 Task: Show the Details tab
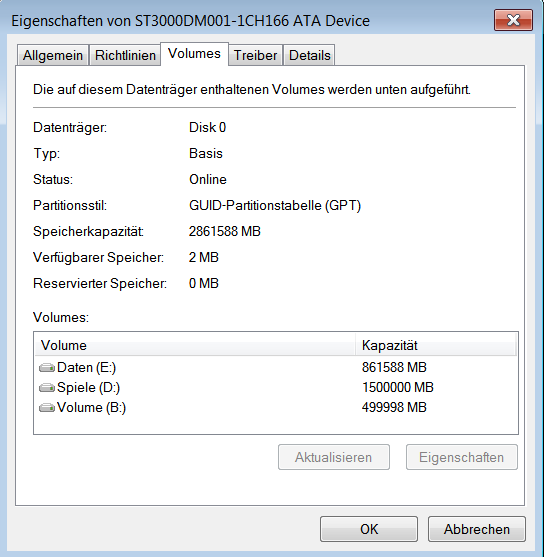pyautogui.click(x=309, y=55)
